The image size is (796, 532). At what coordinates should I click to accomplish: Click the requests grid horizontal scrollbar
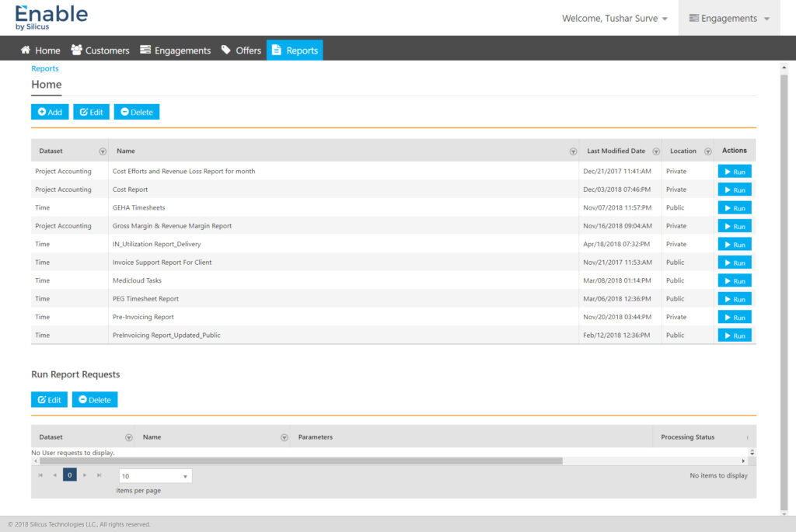[x=301, y=461]
